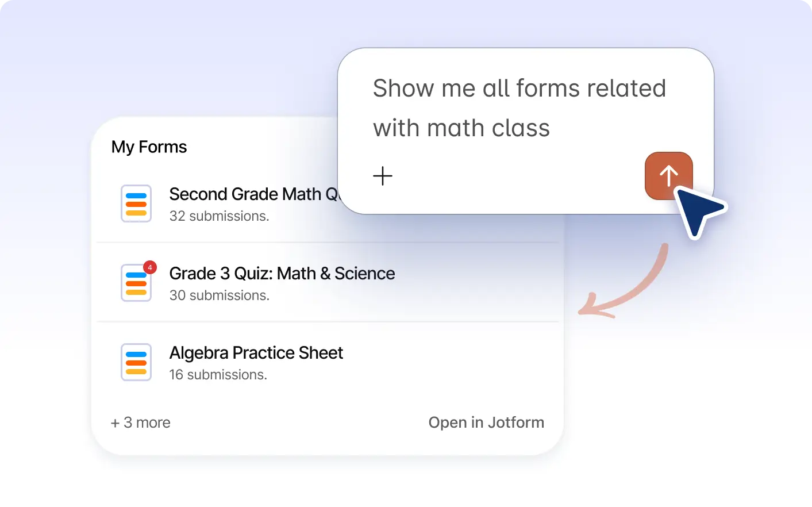Click the Grade 3 Quiz form icon
This screenshot has height=507, width=812.
(x=136, y=283)
